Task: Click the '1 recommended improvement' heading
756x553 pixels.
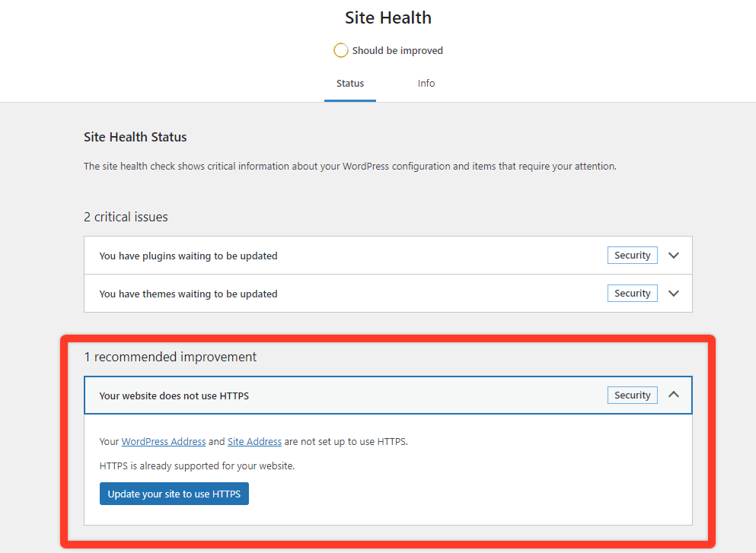Action: (171, 357)
